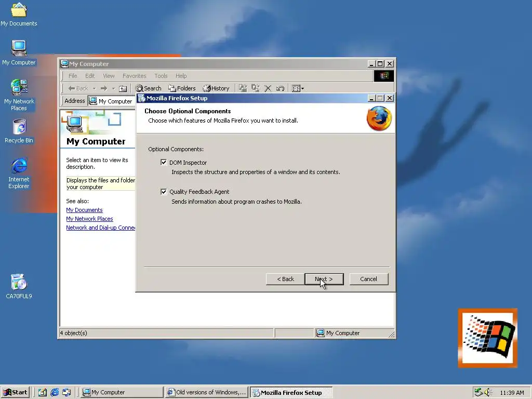Open the Favorites menu in My Computer
Image resolution: width=532 pixels, height=399 pixels.
[135, 76]
